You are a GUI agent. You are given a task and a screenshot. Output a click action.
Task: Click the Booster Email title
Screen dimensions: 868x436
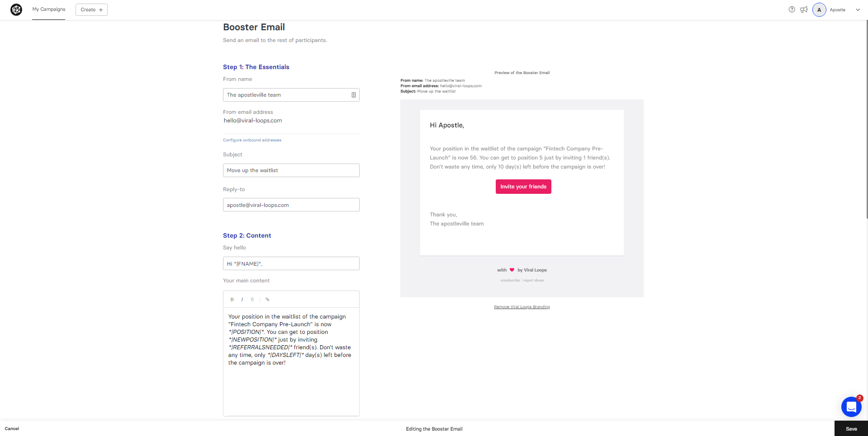point(254,27)
